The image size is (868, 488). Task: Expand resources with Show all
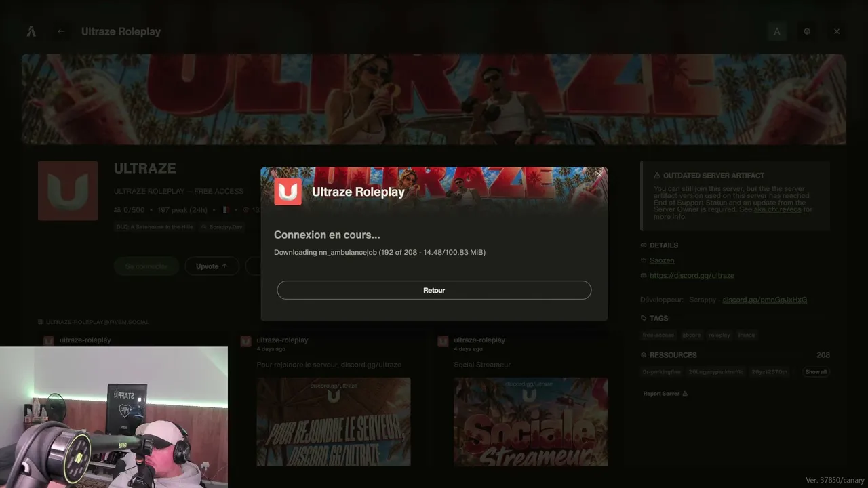pyautogui.click(x=816, y=372)
